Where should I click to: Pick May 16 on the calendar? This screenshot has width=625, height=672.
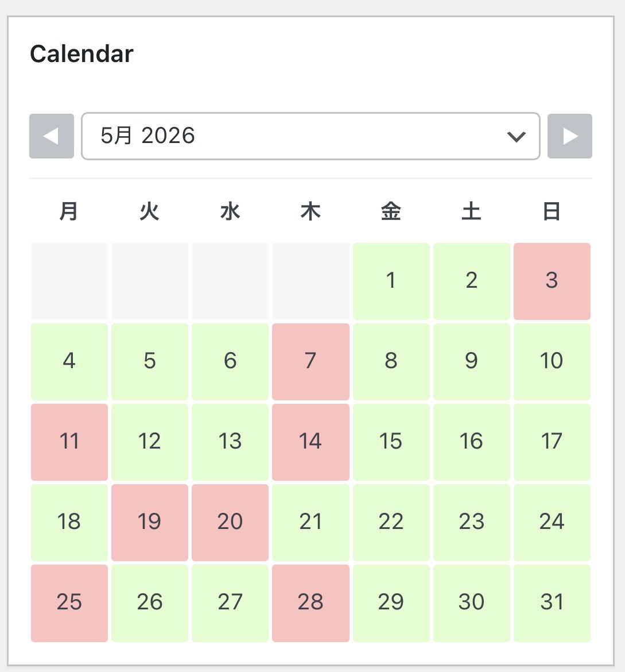click(471, 442)
